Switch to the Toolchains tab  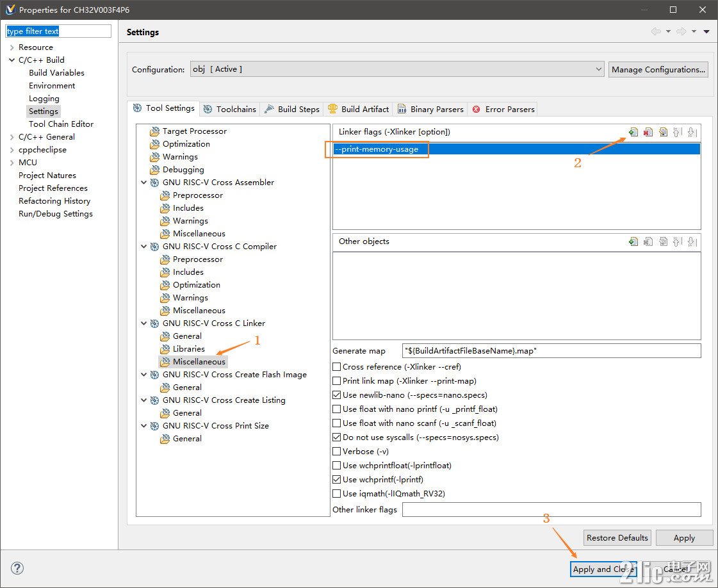point(230,110)
